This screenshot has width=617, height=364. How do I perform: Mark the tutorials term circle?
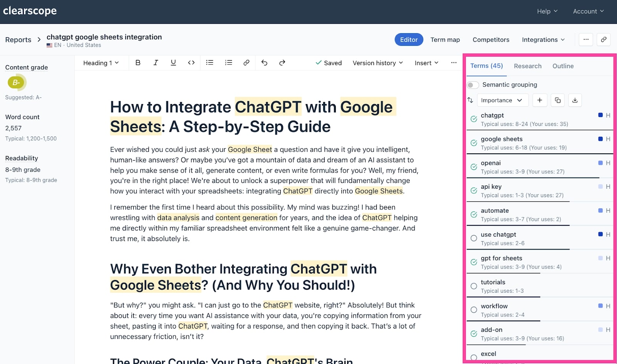(x=474, y=286)
